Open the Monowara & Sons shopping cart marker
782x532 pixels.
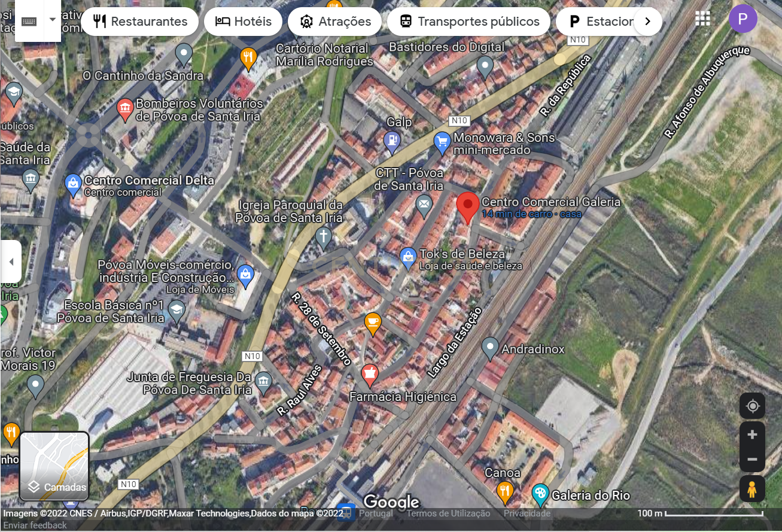442,142
